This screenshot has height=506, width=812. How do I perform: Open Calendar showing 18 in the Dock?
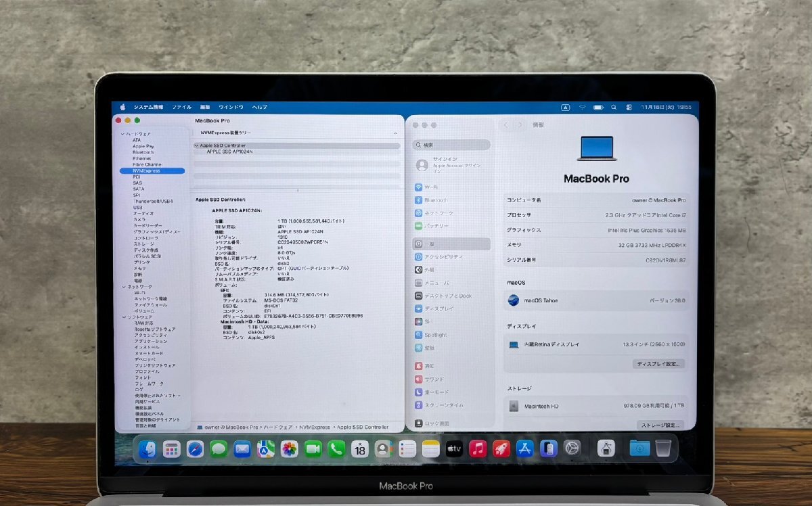click(x=360, y=448)
